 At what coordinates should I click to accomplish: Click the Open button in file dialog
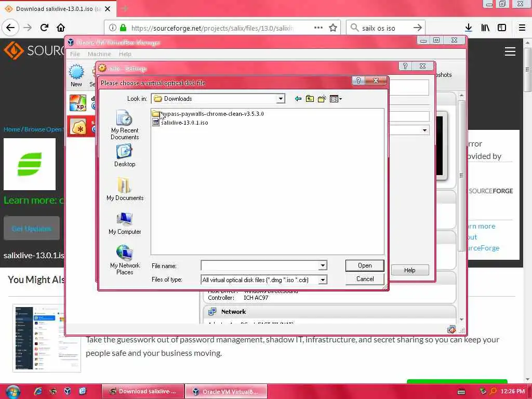(x=365, y=265)
